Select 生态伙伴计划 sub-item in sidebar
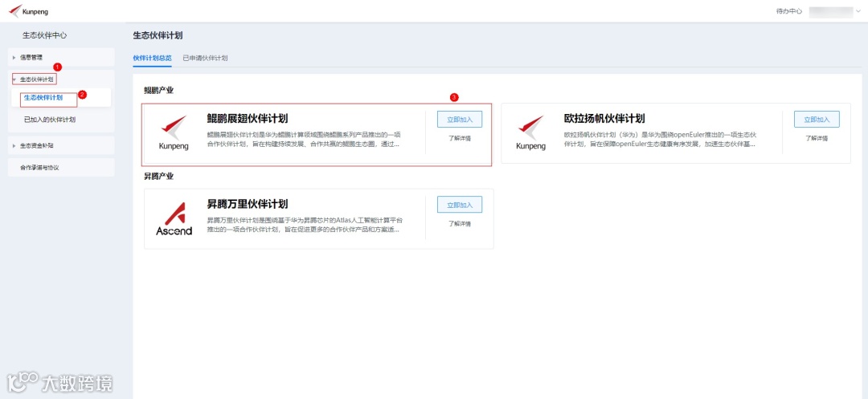This screenshot has height=399, width=868. click(x=43, y=98)
